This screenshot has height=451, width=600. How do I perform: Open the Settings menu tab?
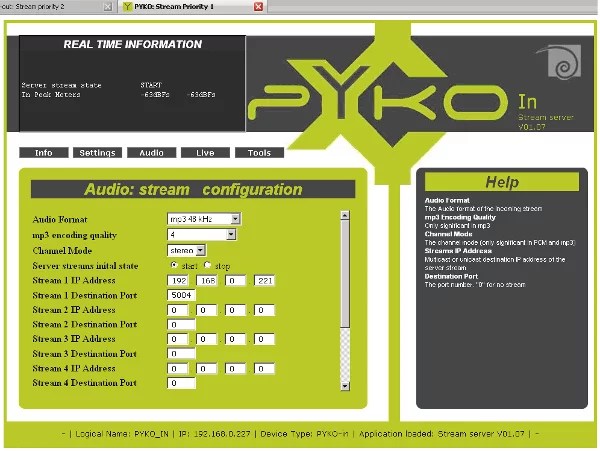pos(98,153)
